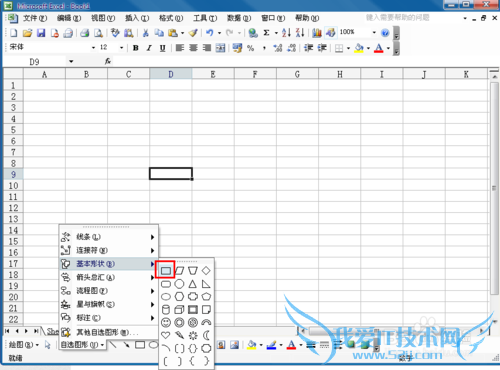Align cell text right
Viewport: 500px width, 370px height.
(x=207, y=48)
